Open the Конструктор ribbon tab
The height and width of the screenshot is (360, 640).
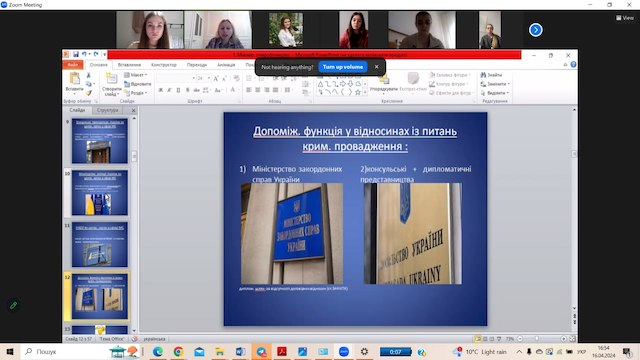tap(164, 65)
